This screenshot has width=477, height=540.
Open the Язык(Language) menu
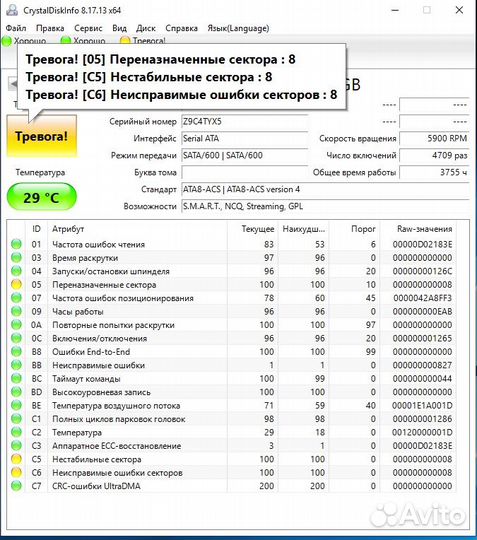238,28
